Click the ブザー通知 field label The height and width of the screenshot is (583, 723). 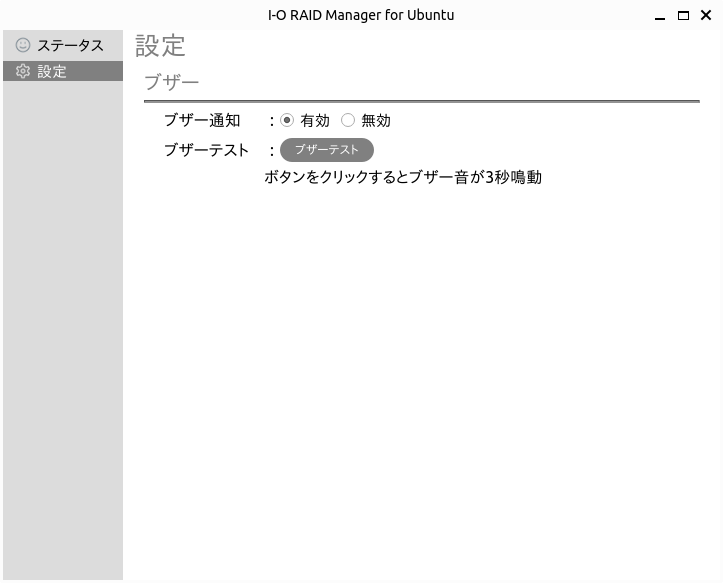click(x=202, y=120)
